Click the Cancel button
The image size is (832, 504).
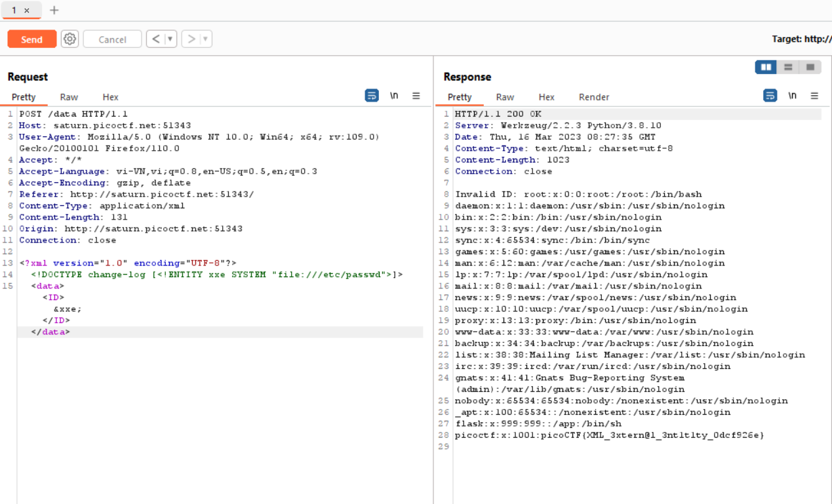point(112,39)
